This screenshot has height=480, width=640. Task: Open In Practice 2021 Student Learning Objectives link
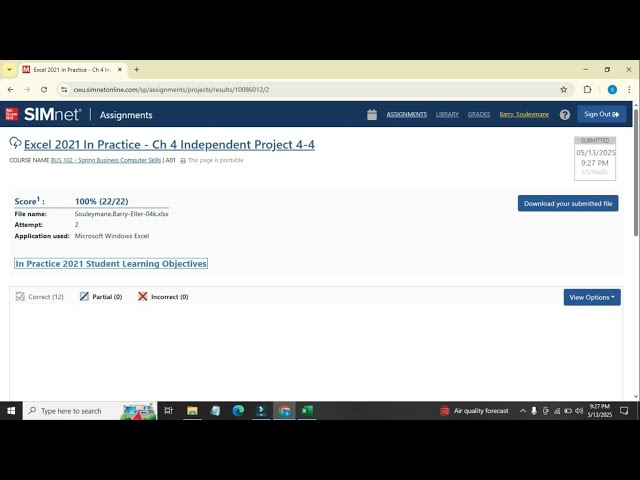click(x=111, y=264)
